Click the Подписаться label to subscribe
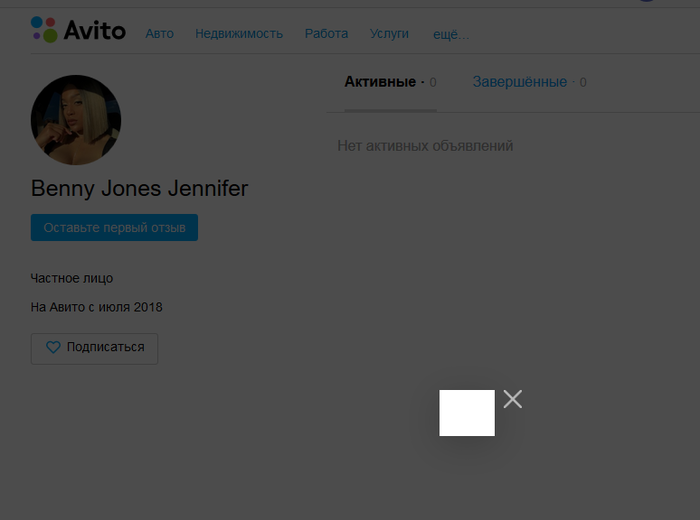Viewport: 700px width, 520px height. pyautogui.click(x=105, y=348)
